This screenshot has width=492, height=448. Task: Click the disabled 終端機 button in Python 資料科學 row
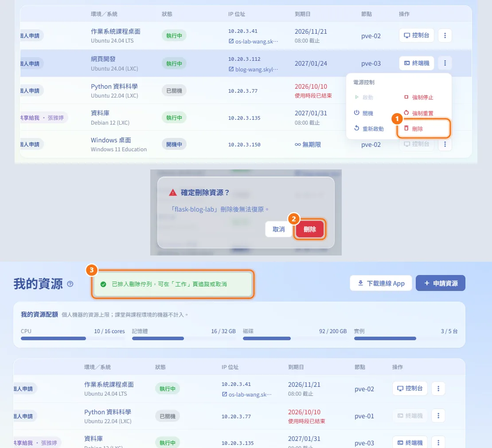pos(410,416)
